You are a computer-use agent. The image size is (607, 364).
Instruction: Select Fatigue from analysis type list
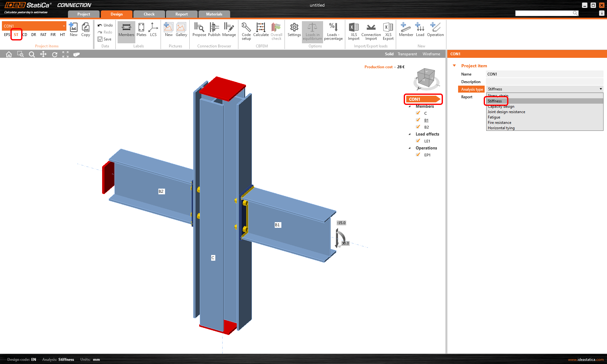click(x=494, y=117)
